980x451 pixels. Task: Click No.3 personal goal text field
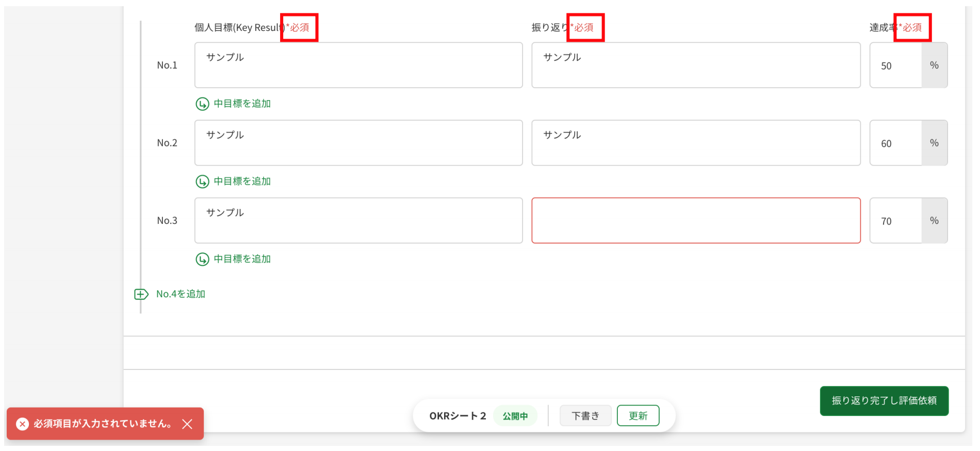pos(358,221)
